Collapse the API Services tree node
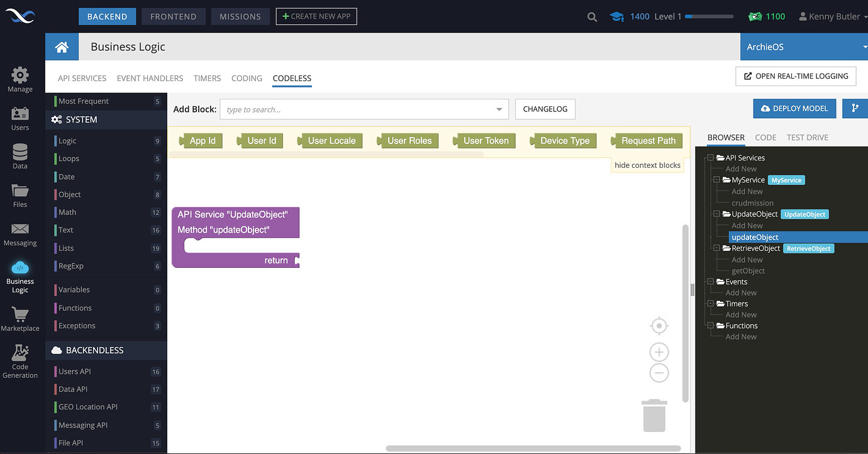 [711, 158]
